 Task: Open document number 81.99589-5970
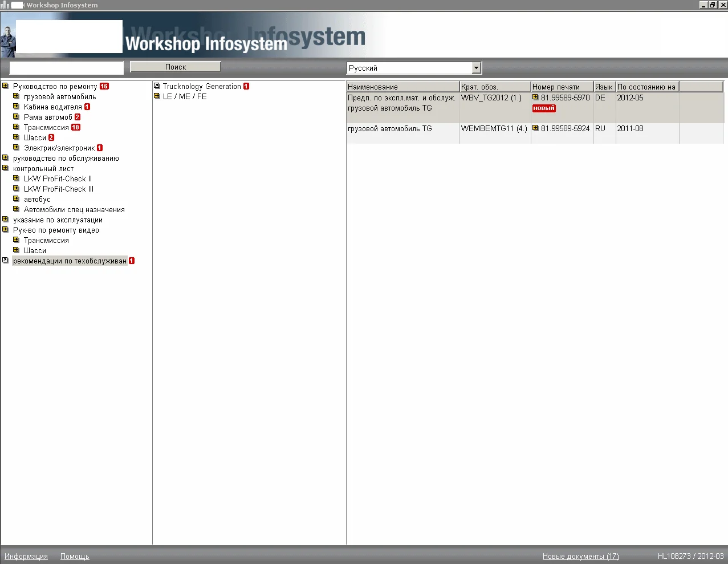(566, 98)
